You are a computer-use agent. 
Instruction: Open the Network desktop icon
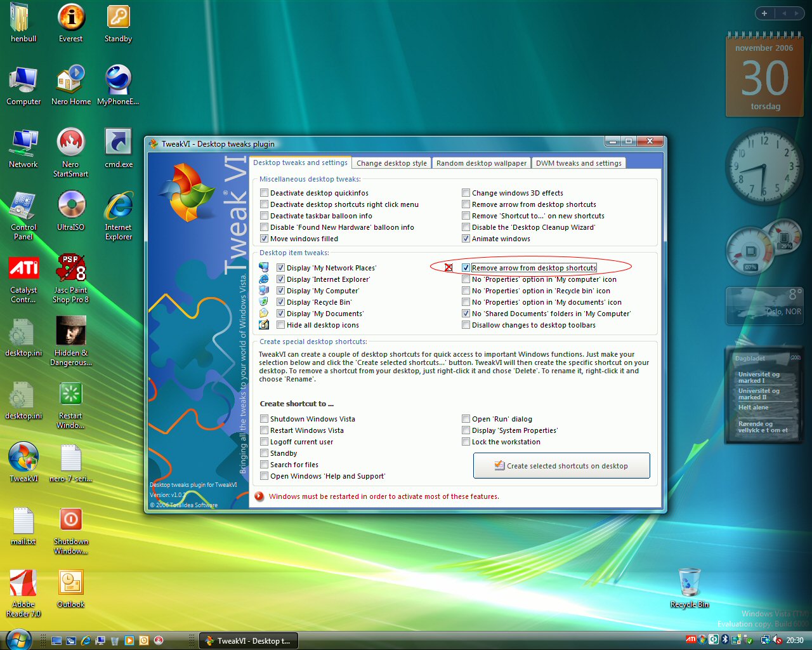tap(23, 148)
